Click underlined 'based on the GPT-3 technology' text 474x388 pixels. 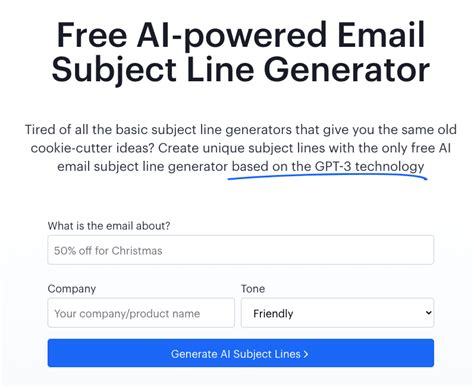[328, 166]
